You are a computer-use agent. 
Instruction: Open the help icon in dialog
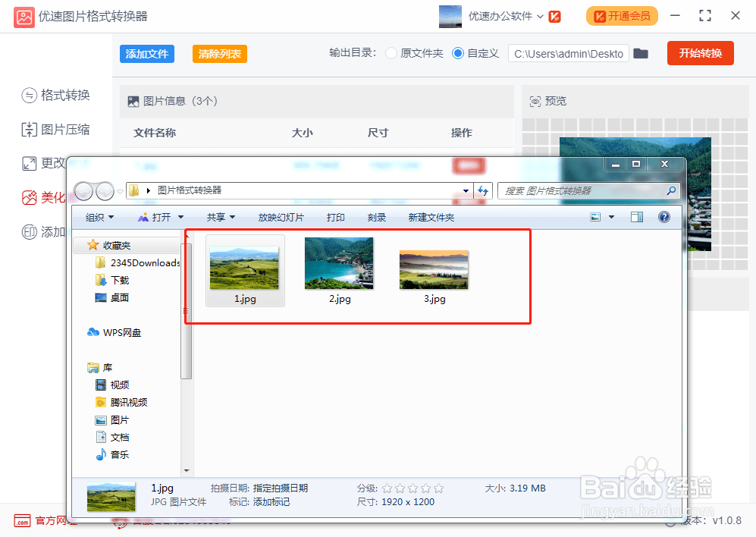(x=664, y=217)
